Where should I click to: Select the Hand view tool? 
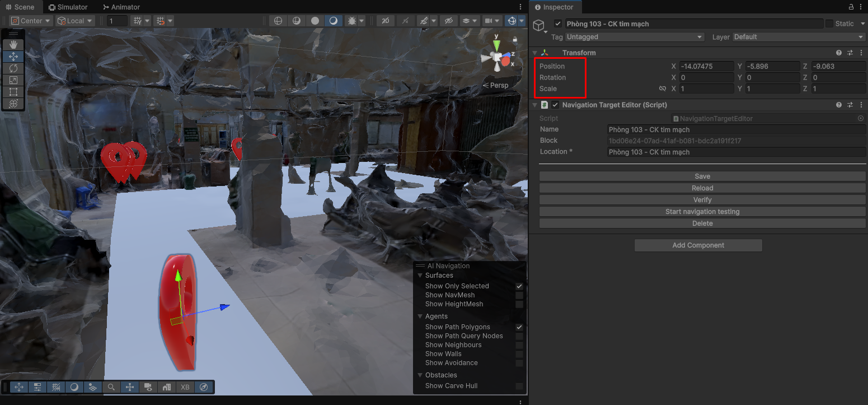click(13, 44)
